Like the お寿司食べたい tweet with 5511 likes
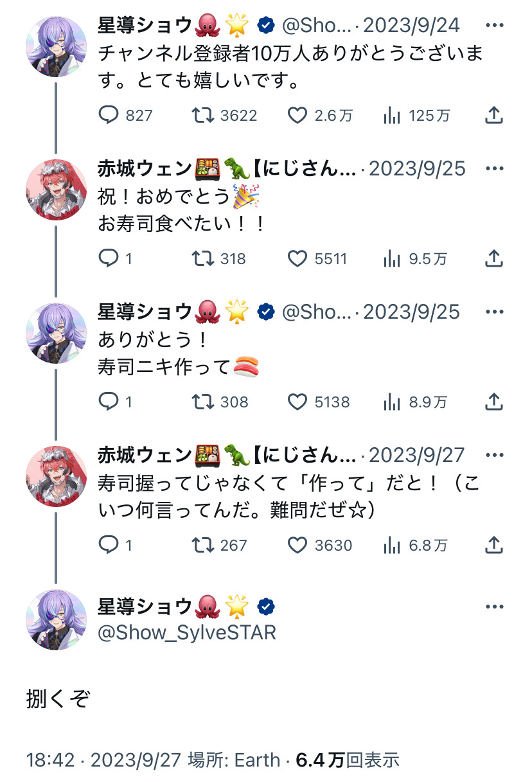Viewport: 532px width, 782px height. tap(317, 259)
